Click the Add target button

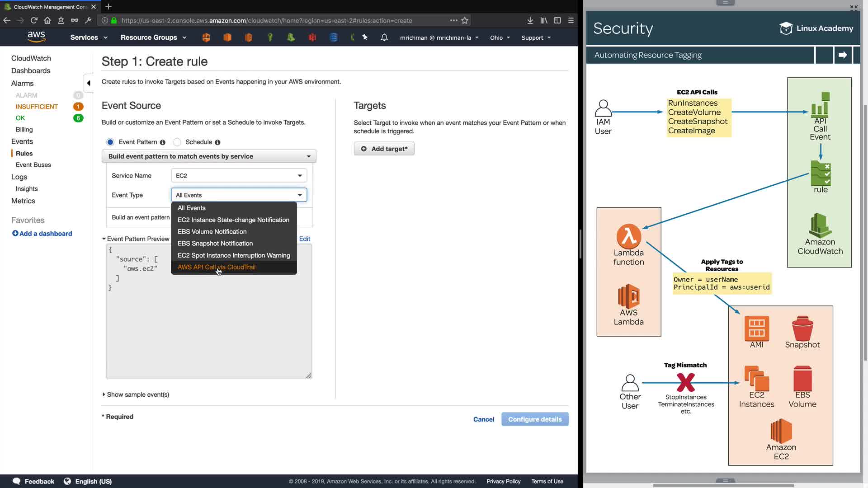click(x=384, y=149)
